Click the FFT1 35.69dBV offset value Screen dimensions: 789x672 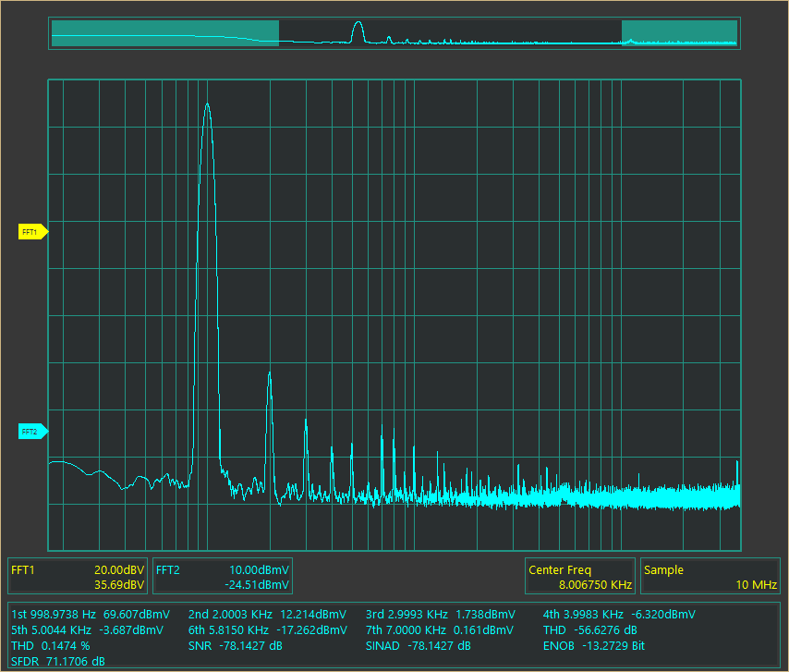click(119, 585)
